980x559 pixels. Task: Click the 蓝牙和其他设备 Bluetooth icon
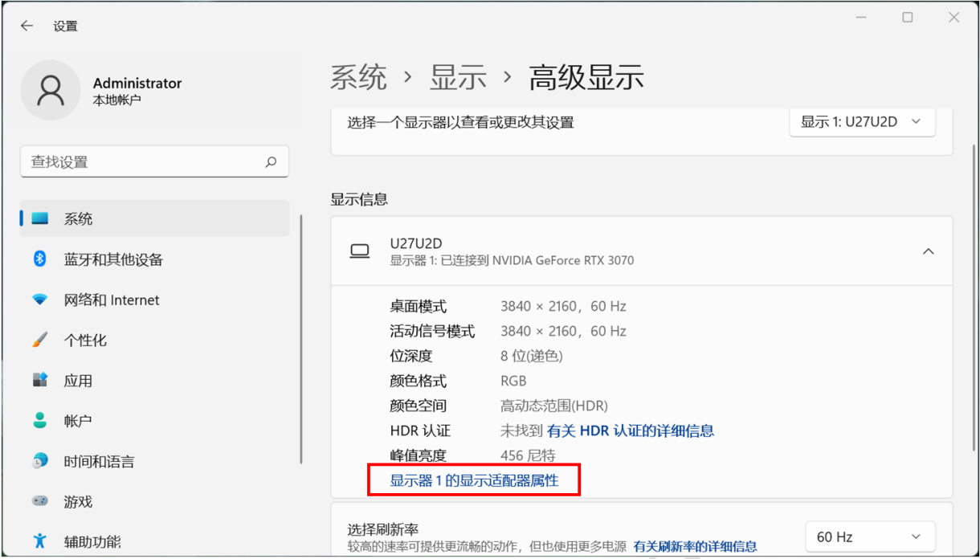click(40, 259)
